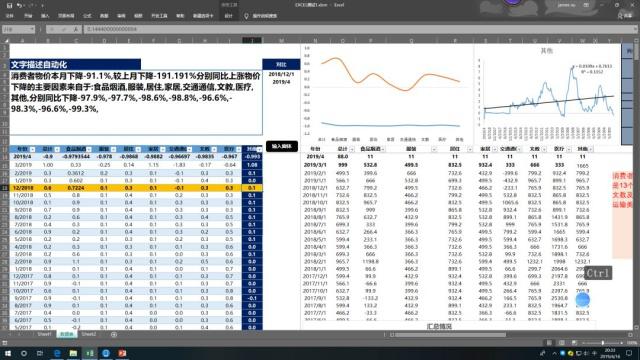
Task: Switch to Page Layout view button
Action: click(562, 343)
